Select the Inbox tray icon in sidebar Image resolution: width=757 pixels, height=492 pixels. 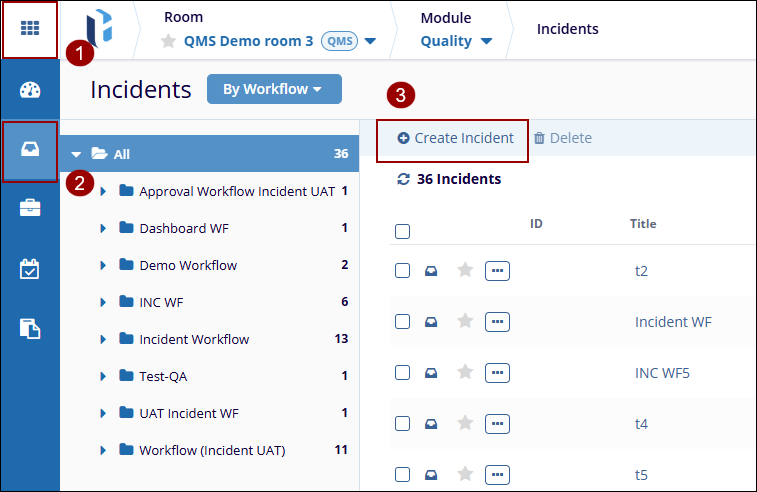(x=30, y=150)
